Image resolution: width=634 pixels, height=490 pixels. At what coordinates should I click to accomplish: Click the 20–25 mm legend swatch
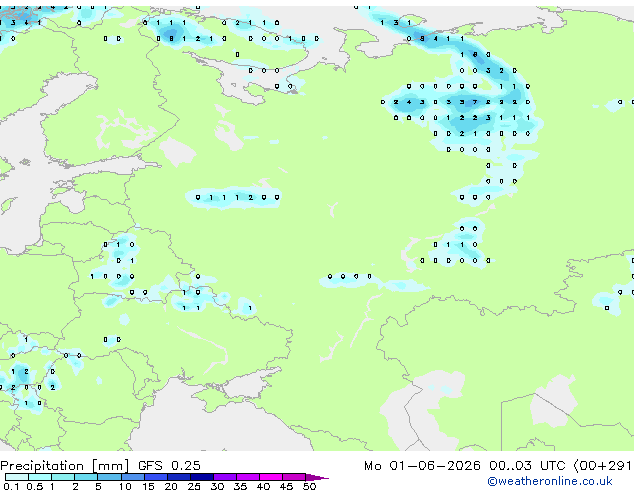(179, 477)
